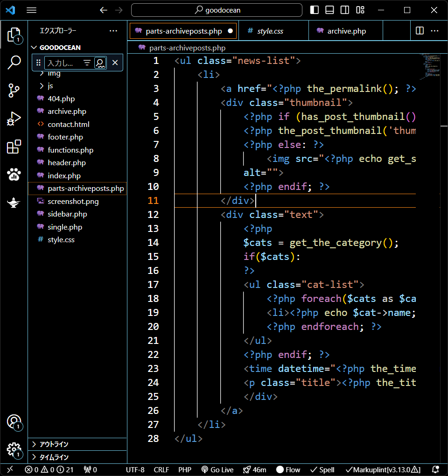Open Run and Debug view

(14, 119)
